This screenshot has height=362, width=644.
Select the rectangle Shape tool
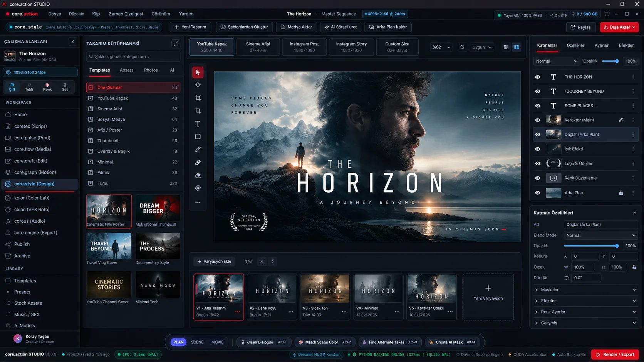click(198, 137)
